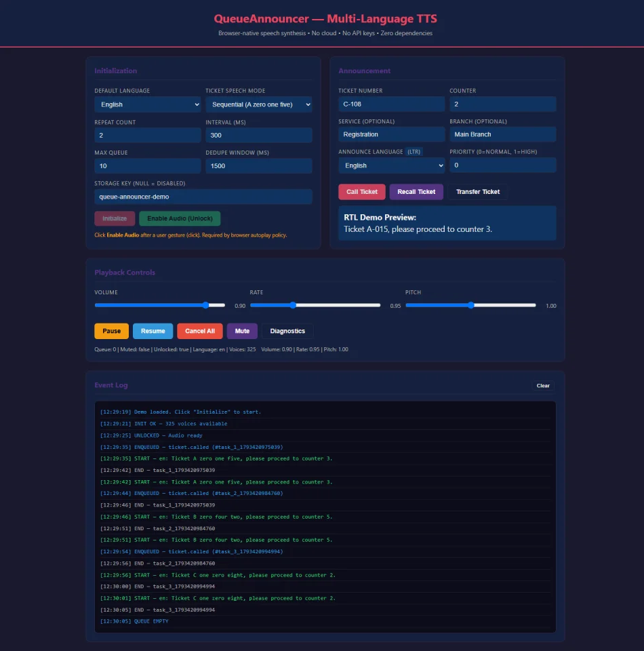Click the 'INIT OK – 325 voices available' log line
The height and width of the screenshot is (651, 644).
[x=325, y=423]
